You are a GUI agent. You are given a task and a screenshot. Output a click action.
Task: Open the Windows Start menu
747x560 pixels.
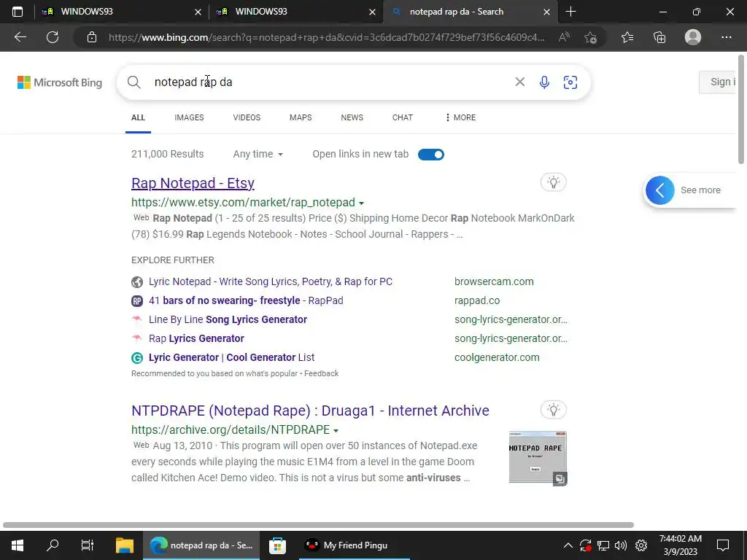tap(18, 545)
